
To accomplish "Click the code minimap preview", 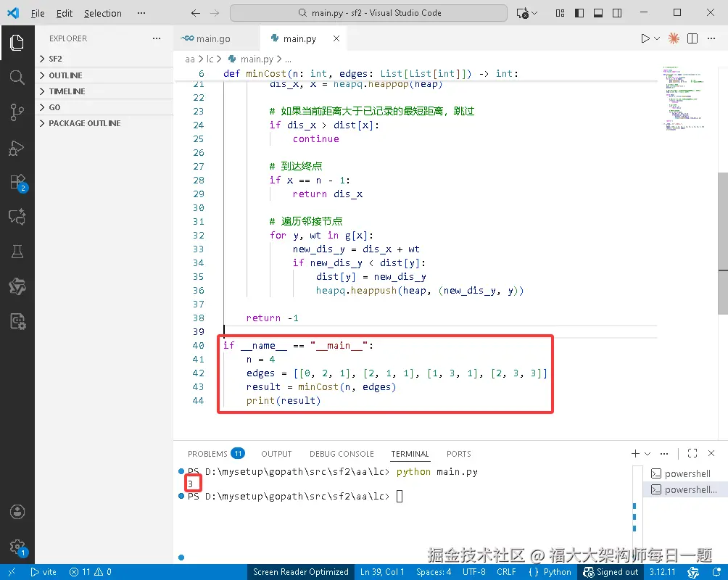I will pos(683,99).
